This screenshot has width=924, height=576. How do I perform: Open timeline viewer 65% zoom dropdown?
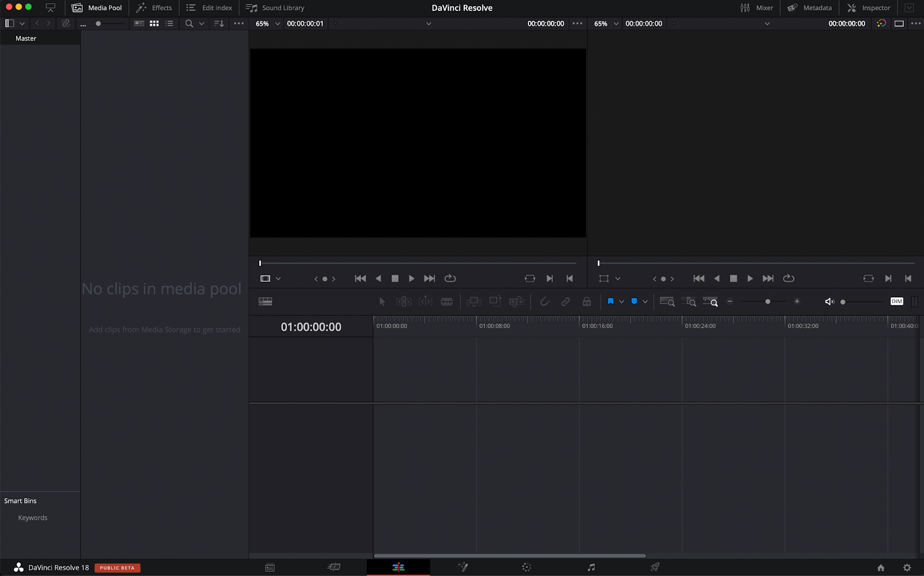(606, 24)
